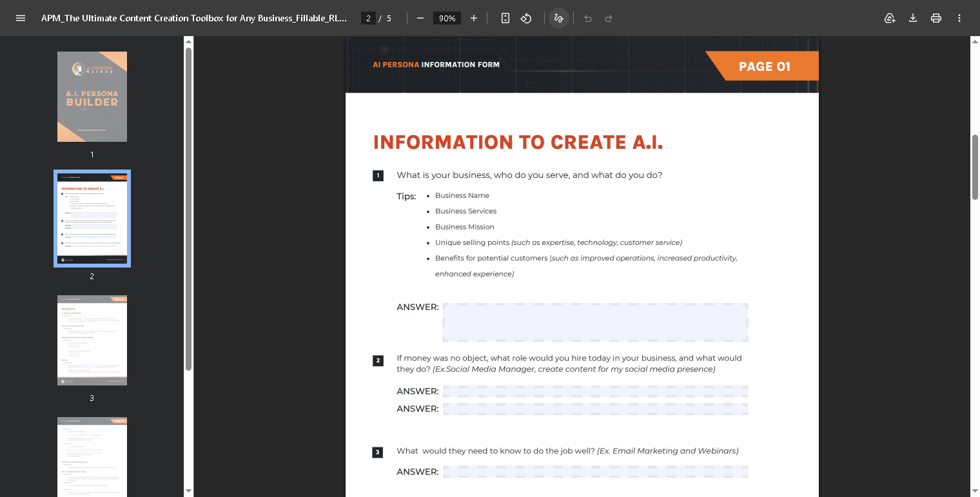Open the more actions three-dot menu
Screen dimensions: 980x497
[x=959, y=18]
